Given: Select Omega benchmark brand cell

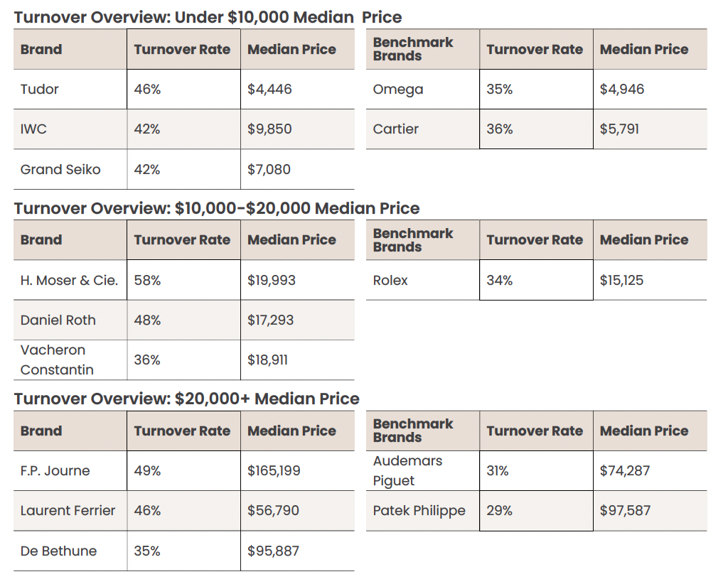Looking at the screenshot, I should [x=398, y=90].
